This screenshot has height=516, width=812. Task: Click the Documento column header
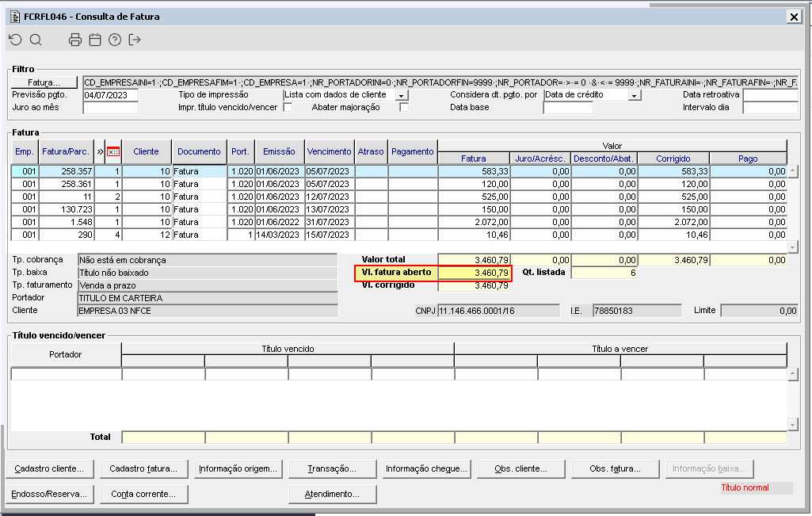(x=199, y=151)
